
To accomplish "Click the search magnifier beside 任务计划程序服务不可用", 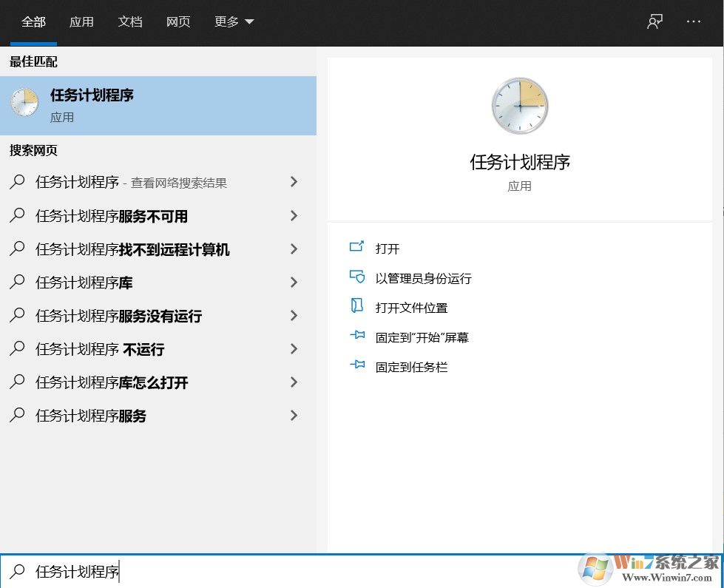I will pyautogui.click(x=16, y=215).
